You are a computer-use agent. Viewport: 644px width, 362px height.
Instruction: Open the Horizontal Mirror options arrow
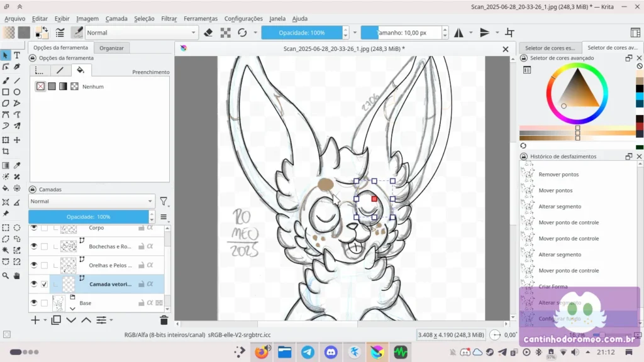[x=470, y=33]
